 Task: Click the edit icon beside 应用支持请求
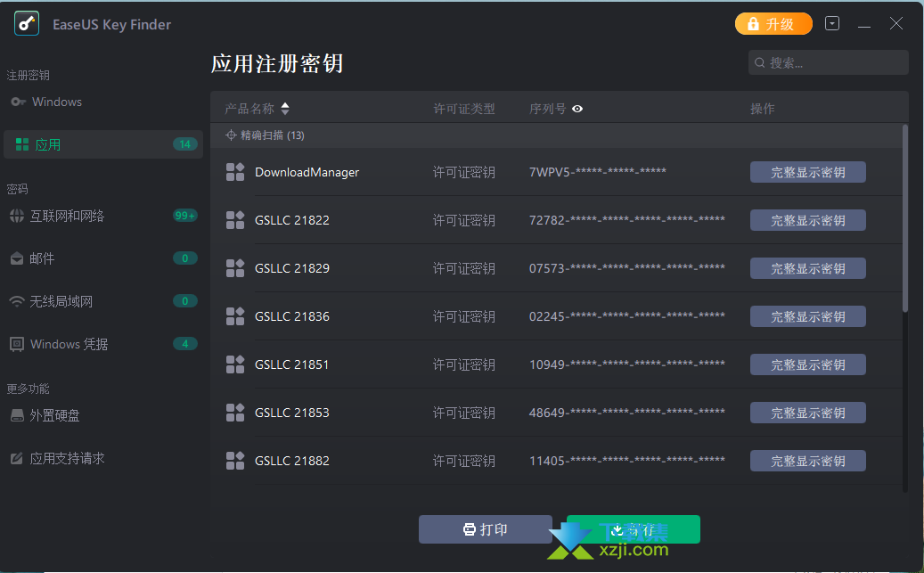(x=17, y=458)
